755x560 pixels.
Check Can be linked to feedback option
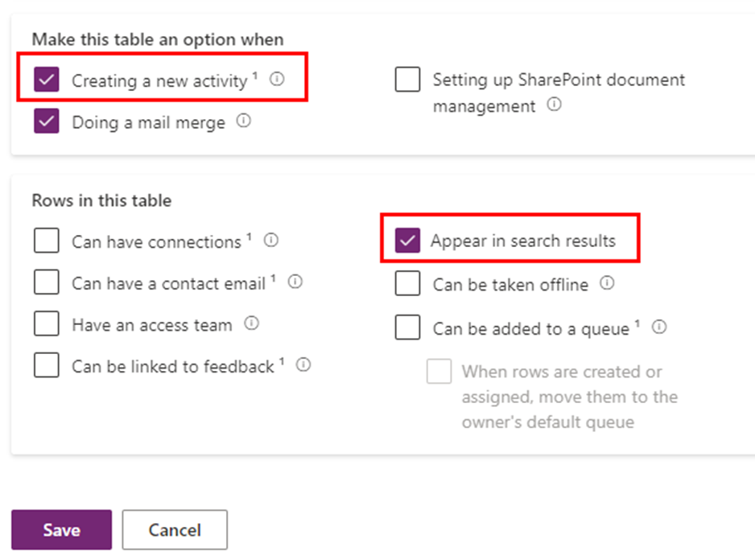(47, 364)
